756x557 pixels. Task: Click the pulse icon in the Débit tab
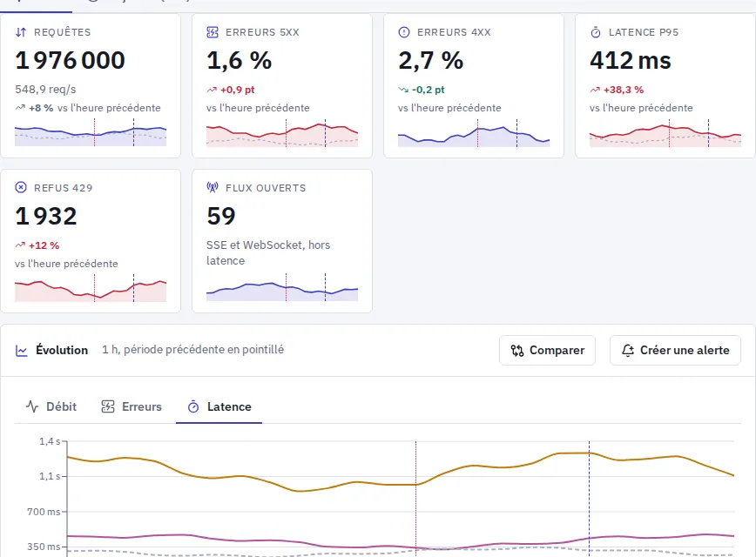click(x=32, y=406)
